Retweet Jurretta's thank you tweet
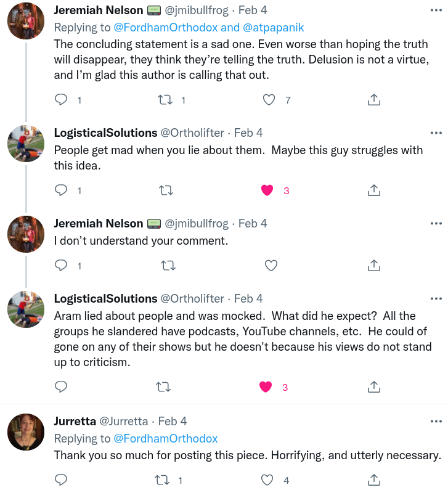Viewport: 448px width, 490px height. pos(163,480)
